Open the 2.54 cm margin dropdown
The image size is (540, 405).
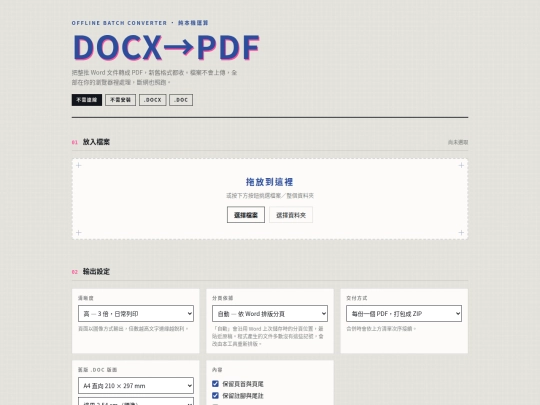coord(136,402)
